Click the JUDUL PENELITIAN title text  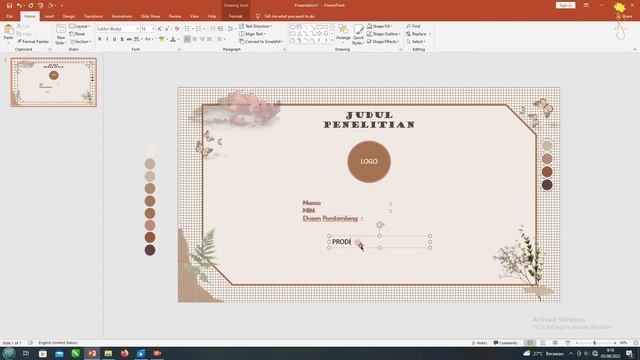[x=369, y=120]
